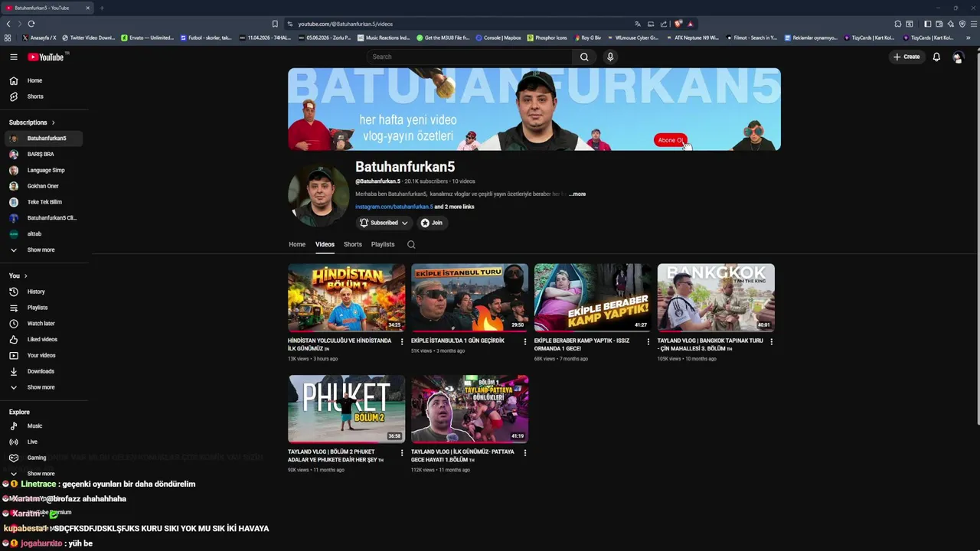Switch to channel Shorts tab
The image size is (980, 551).
[353, 244]
